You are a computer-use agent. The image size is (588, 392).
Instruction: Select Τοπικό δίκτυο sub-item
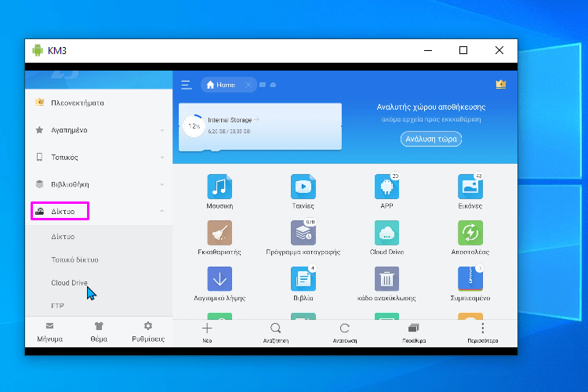click(x=74, y=260)
